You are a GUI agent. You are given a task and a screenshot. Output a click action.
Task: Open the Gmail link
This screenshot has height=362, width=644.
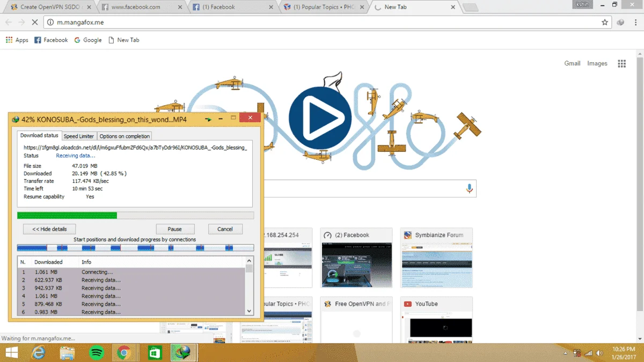(572, 63)
